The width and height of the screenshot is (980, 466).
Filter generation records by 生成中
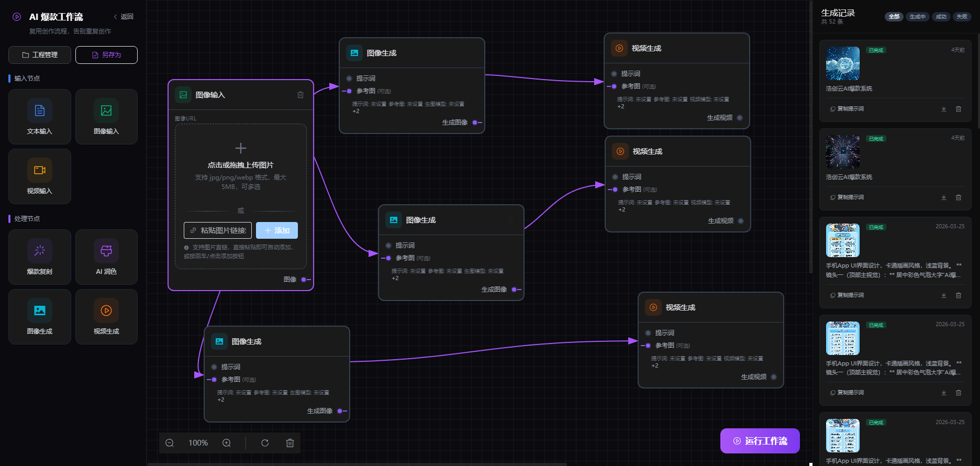(917, 17)
